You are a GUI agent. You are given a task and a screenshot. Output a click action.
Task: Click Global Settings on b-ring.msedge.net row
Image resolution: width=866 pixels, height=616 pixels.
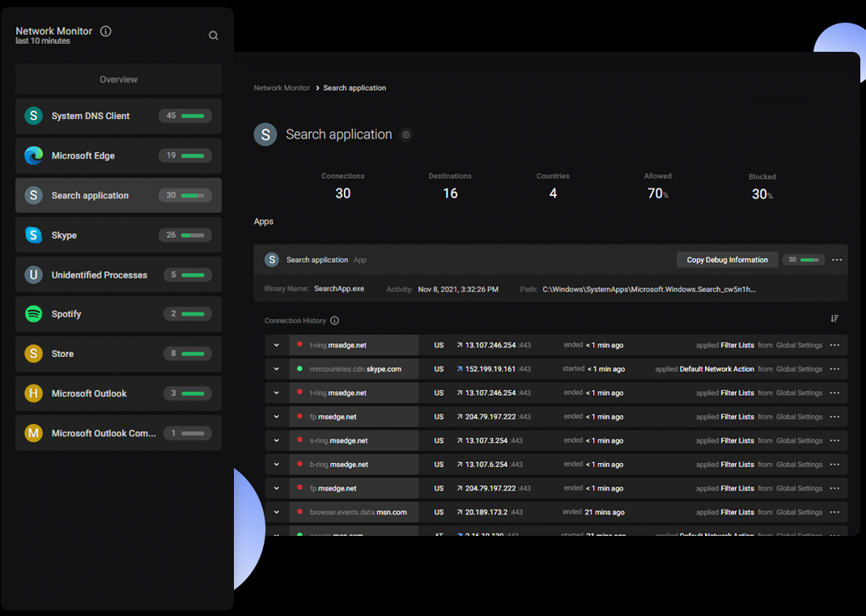point(799,465)
